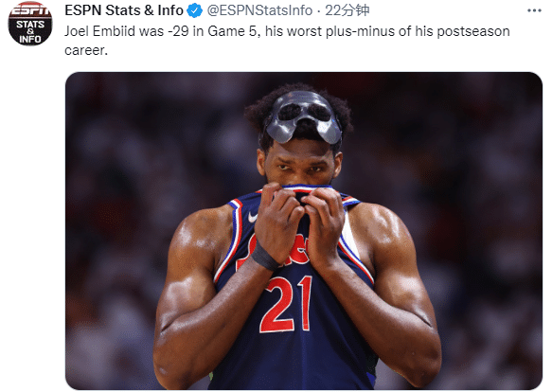Click the word postseason in the tweet

click(473, 31)
